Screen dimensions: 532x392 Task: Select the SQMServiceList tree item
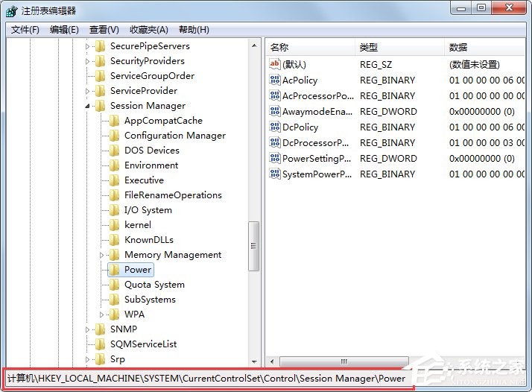(x=144, y=344)
